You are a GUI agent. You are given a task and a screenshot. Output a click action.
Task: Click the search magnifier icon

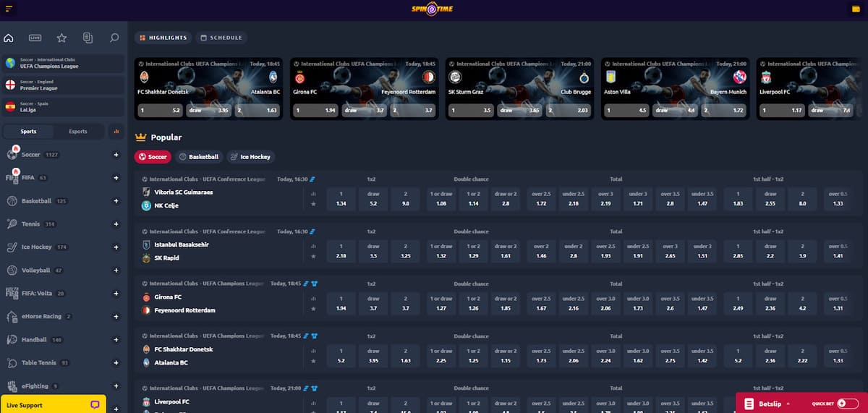coord(114,38)
